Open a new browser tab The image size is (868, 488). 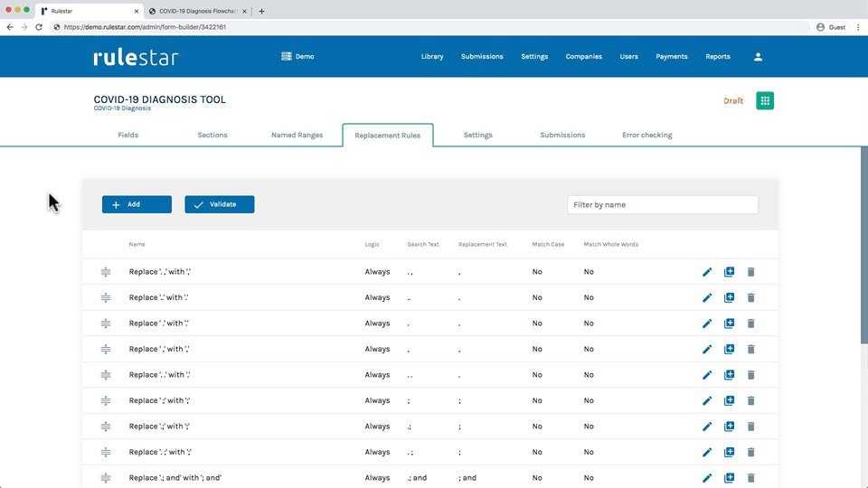261,11
